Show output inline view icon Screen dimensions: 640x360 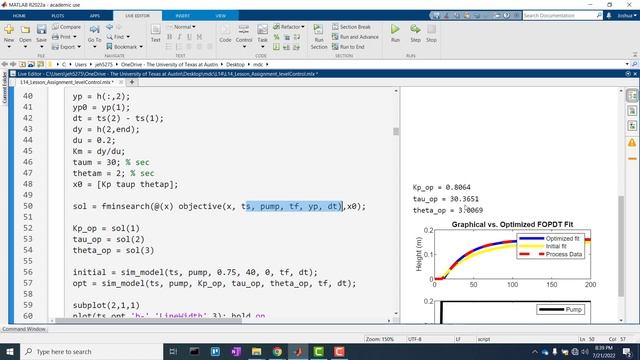point(632,111)
